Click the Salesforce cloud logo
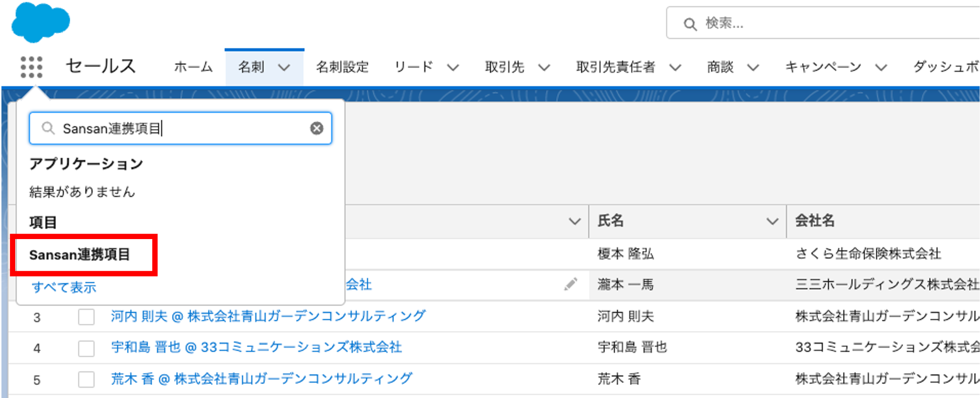980x398 pixels. 40,22
